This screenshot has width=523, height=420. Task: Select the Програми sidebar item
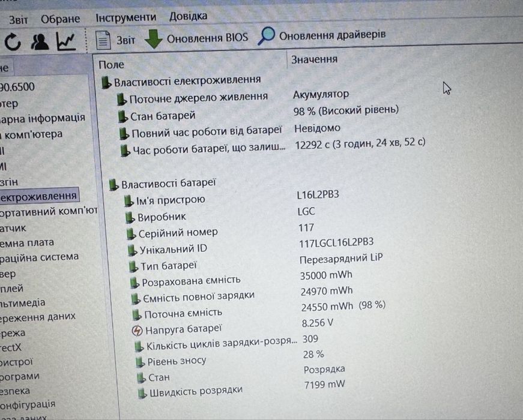tap(20, 377)
